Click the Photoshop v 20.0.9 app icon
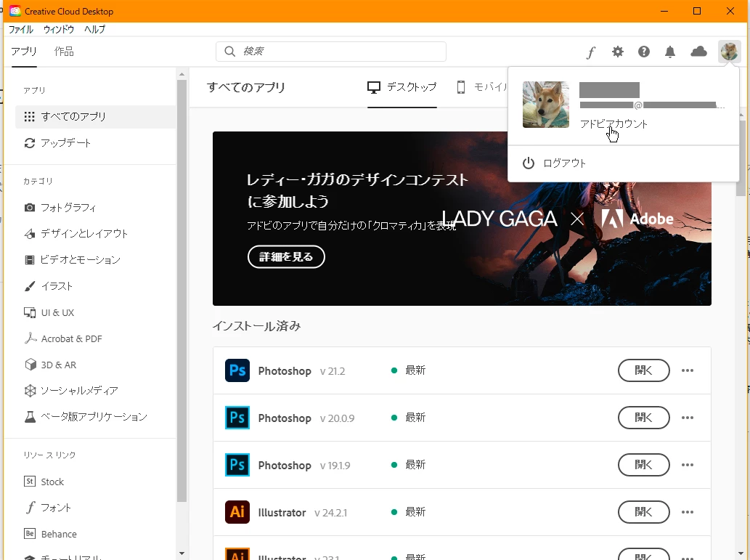Screen dimensions: 750x560 tap(237, 418)
